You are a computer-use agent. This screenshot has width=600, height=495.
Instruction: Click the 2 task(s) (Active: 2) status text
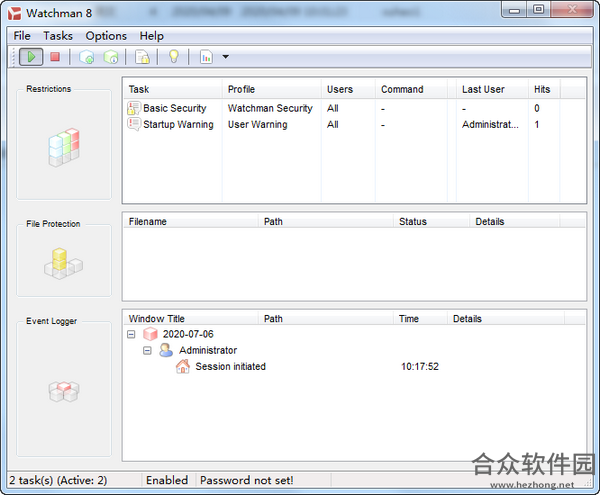tap(58, 480)
